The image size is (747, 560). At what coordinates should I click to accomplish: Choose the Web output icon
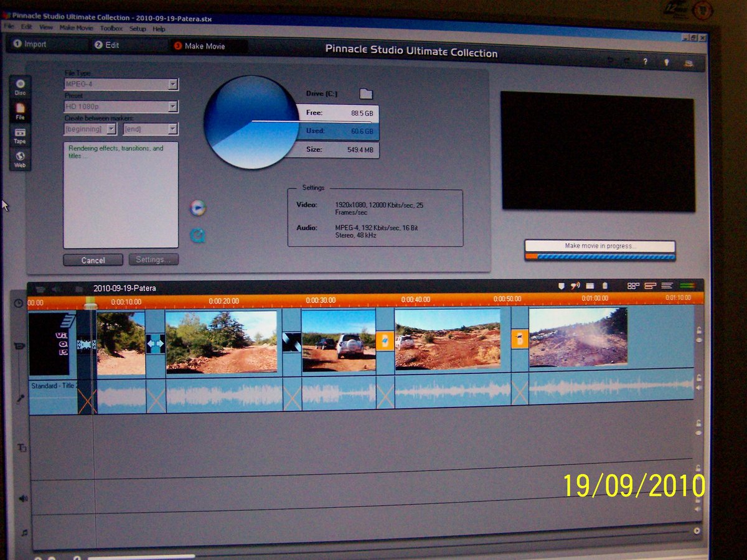pos(20,159)
